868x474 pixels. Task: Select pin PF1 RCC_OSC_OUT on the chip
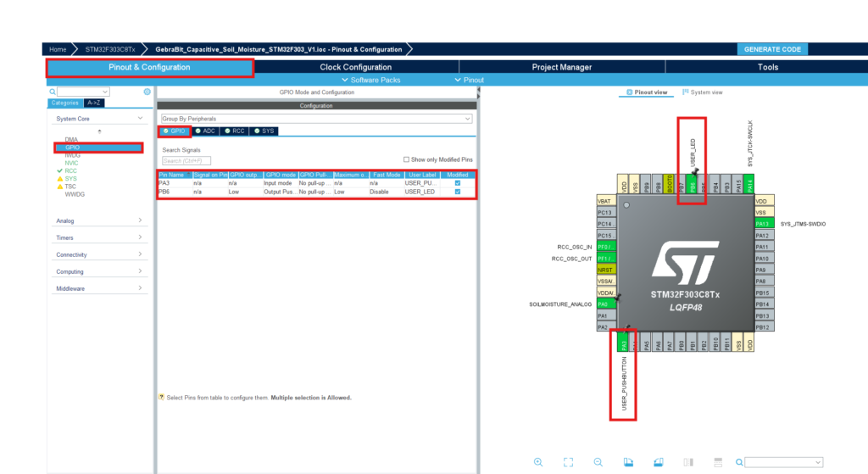tap(605, 258)
